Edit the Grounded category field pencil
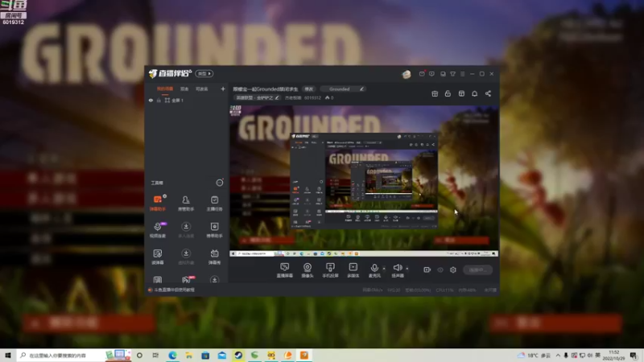Screen dimensions: 644x362 361,88
